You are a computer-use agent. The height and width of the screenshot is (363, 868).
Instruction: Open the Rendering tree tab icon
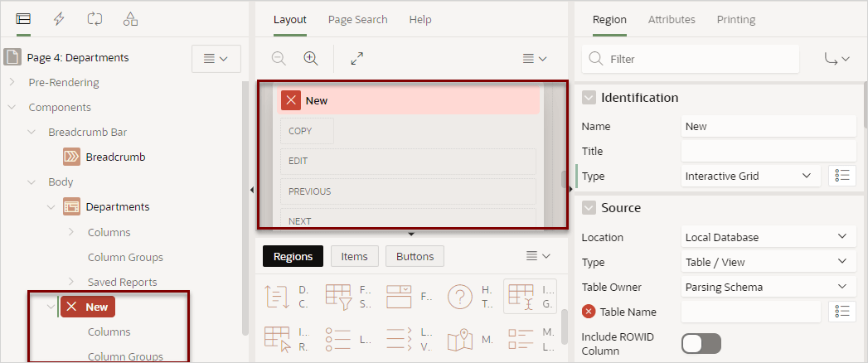point(23,19)
